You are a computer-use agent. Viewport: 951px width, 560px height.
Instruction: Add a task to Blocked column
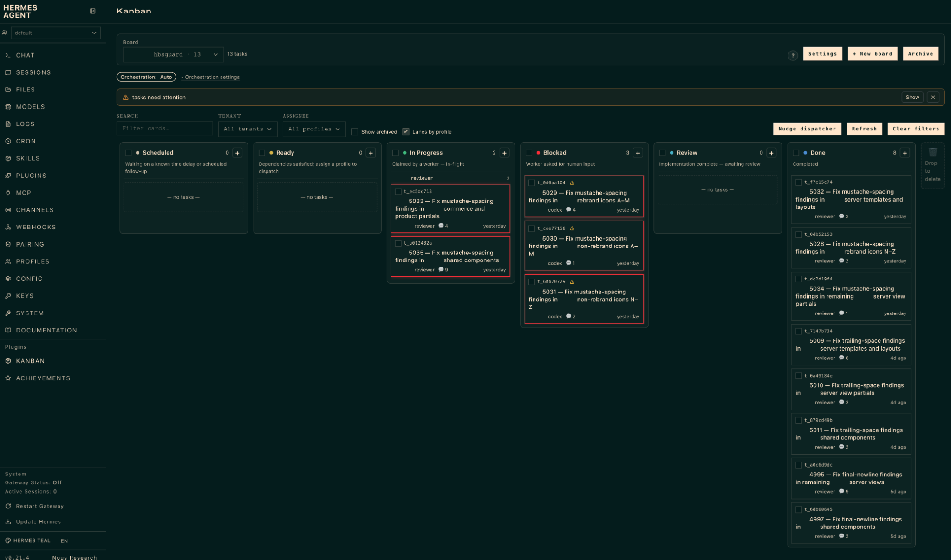coord(638,153)
